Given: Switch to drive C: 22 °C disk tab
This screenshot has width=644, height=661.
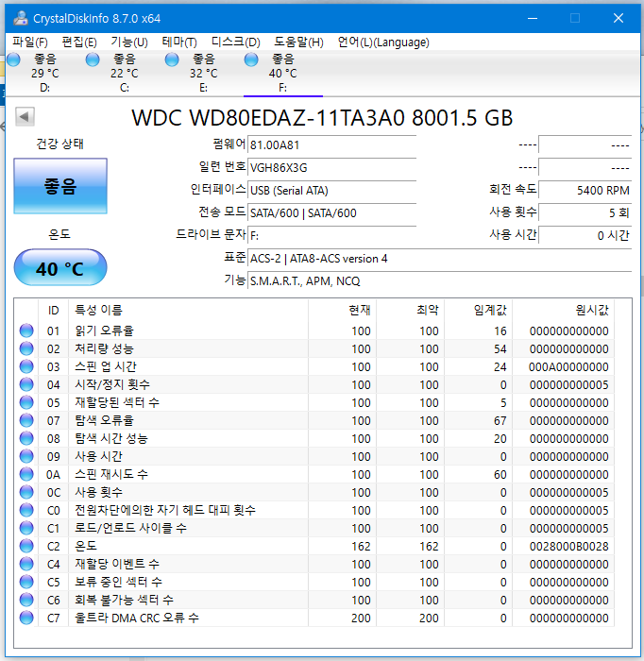Looking at the screenshot, I should click(125, 73).
